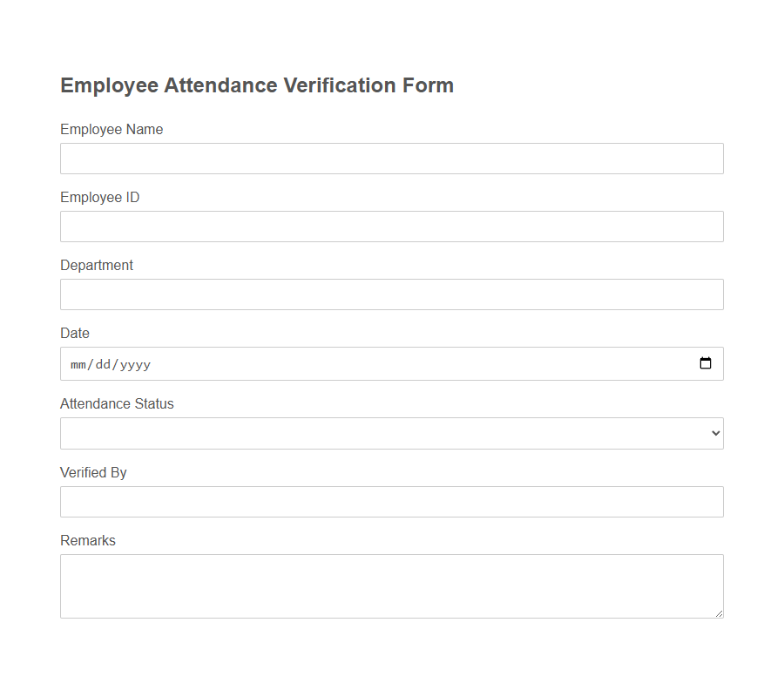Click the Attendance Status label
The height and width of the screenshot is (690, 784).
point(117,403)
